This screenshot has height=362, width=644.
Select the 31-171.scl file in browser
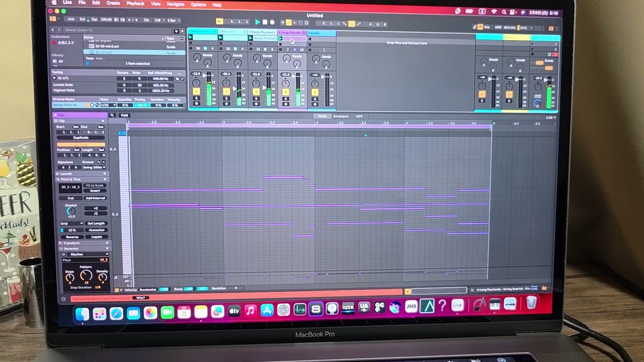(104, 52)
